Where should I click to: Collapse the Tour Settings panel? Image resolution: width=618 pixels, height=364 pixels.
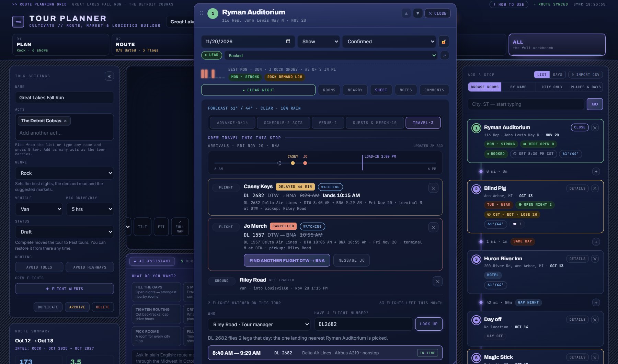[109, 76]
